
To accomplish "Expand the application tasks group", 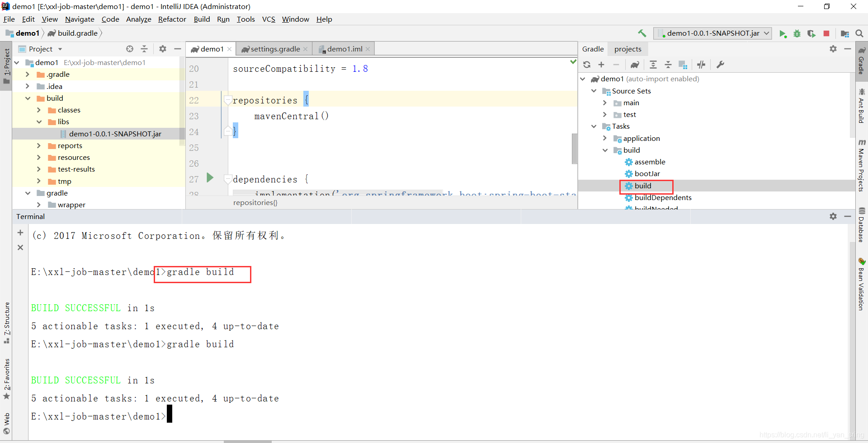I will tap(605, 138).
